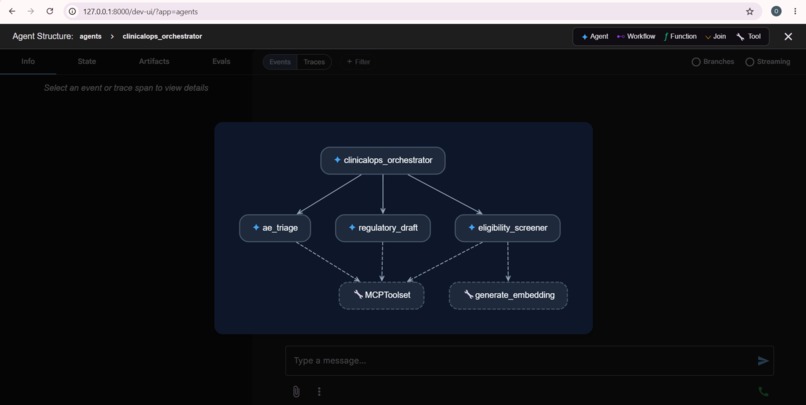Screen dimensions: 806x405
Task: Toggle the Branches option
Action: tap(713, 62)
